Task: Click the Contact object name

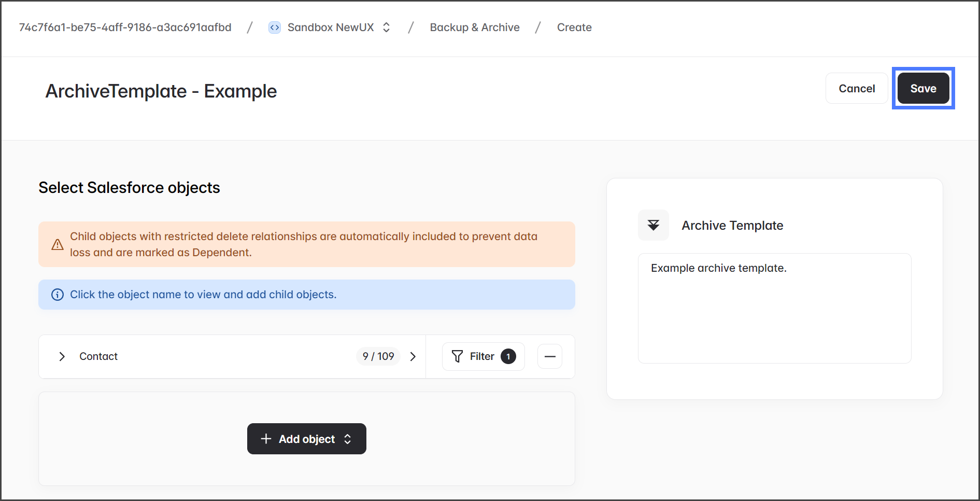Action: (x=98, y=356)
